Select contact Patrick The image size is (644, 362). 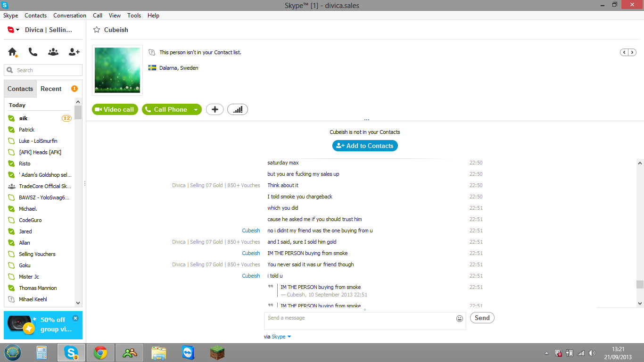click(40, 130)
